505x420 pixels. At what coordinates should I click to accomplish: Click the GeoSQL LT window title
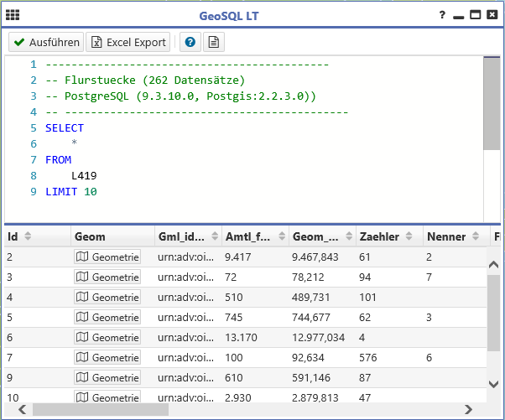tap(229, 16)
